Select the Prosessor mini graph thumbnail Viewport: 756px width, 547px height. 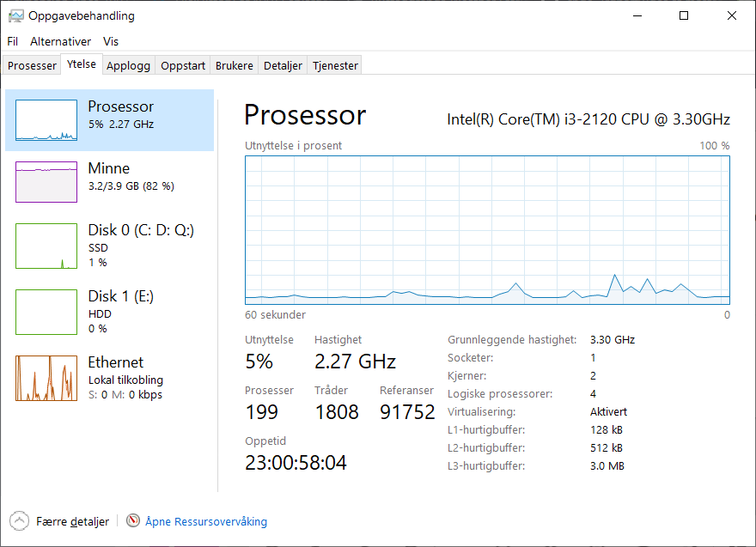pyautogui.click(x=46, y=120)
